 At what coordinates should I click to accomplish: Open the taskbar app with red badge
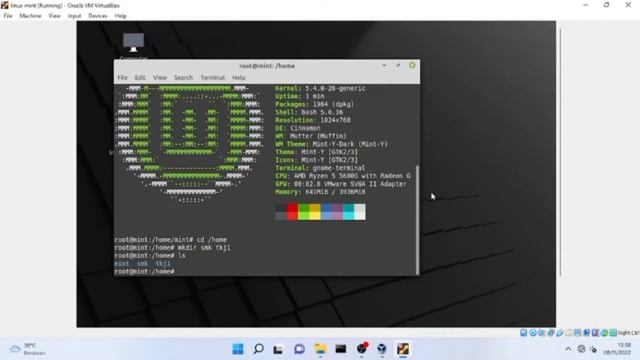coord(362,348)
